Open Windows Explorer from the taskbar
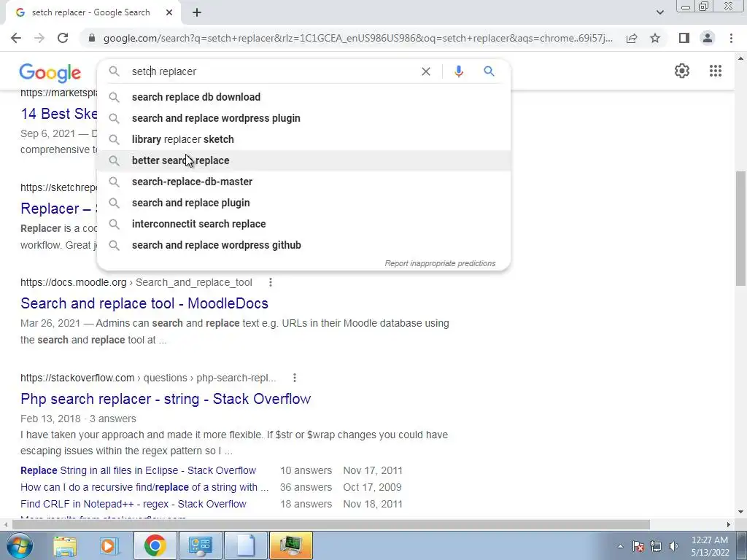Image resolution: width=747 pixels, height=560 pixels. 65,545
